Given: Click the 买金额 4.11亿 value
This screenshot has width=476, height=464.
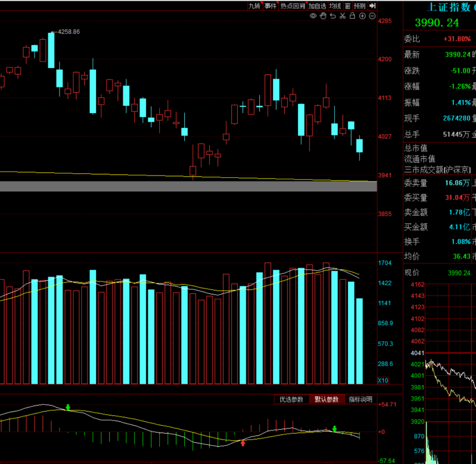Looking at the screenshot, I should point(460,226).
